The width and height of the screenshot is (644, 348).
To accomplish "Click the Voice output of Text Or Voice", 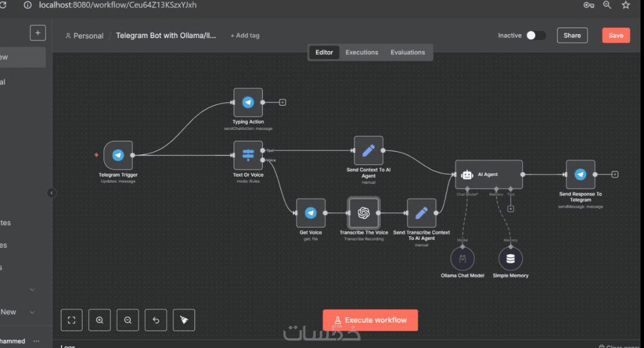I will point(263,160).
